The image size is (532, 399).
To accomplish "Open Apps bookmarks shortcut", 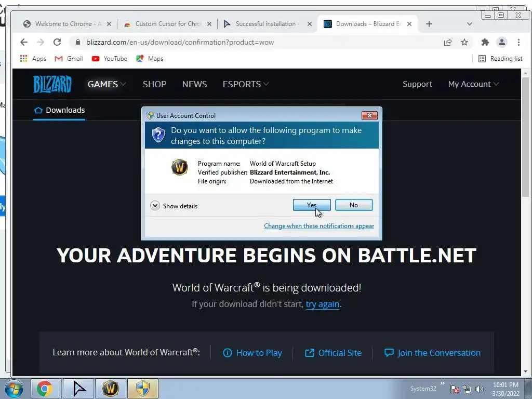I will tap(33, 59).
